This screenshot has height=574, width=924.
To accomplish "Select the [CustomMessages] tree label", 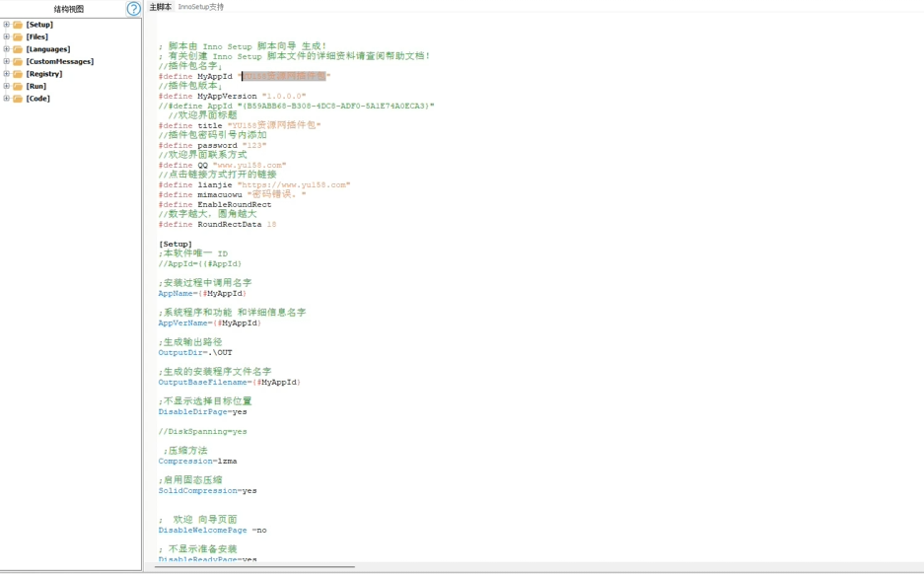I will coord(59,61).
